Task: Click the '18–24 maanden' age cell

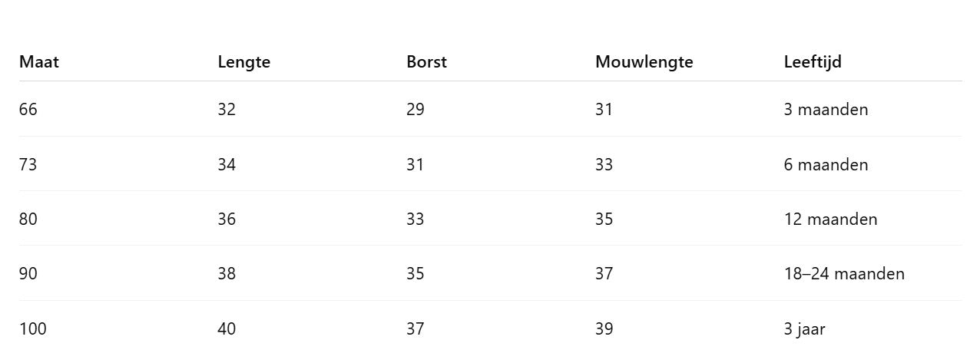Action: (x=844, y=274)
